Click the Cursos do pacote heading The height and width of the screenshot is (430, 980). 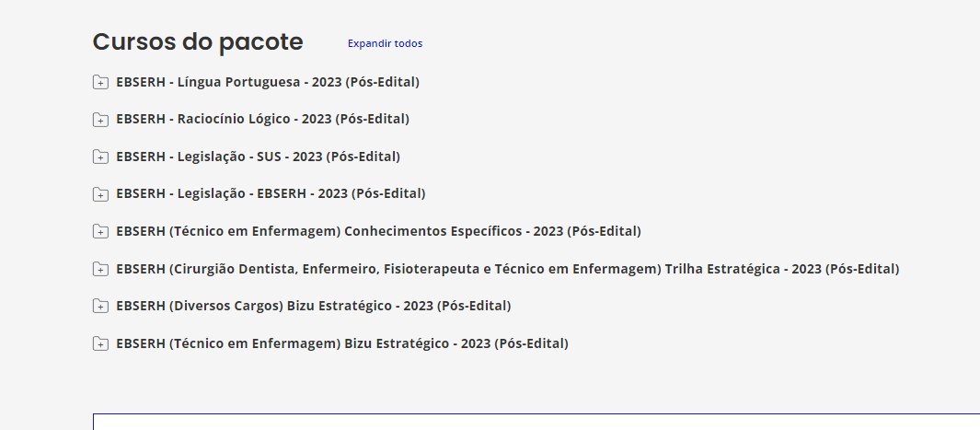(x=198, y=41)
